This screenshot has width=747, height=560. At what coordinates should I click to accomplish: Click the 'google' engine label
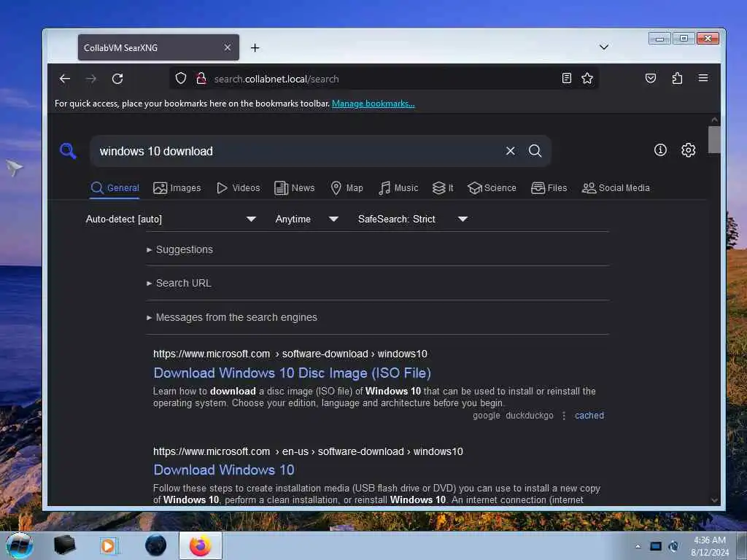486,416
